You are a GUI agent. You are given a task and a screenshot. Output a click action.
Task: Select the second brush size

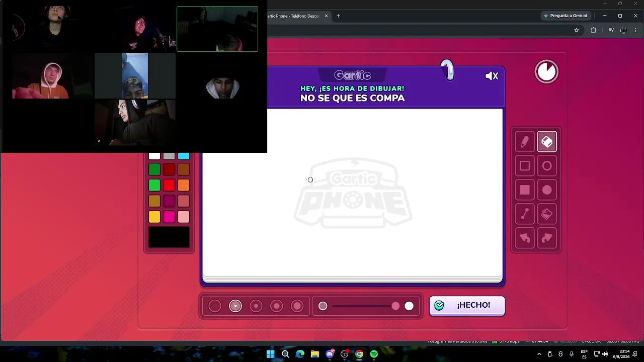click(235, 306)
